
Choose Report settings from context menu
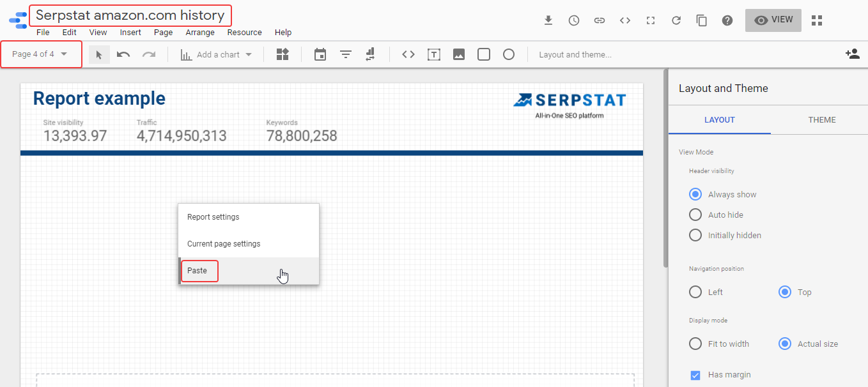tap(249, 217)
